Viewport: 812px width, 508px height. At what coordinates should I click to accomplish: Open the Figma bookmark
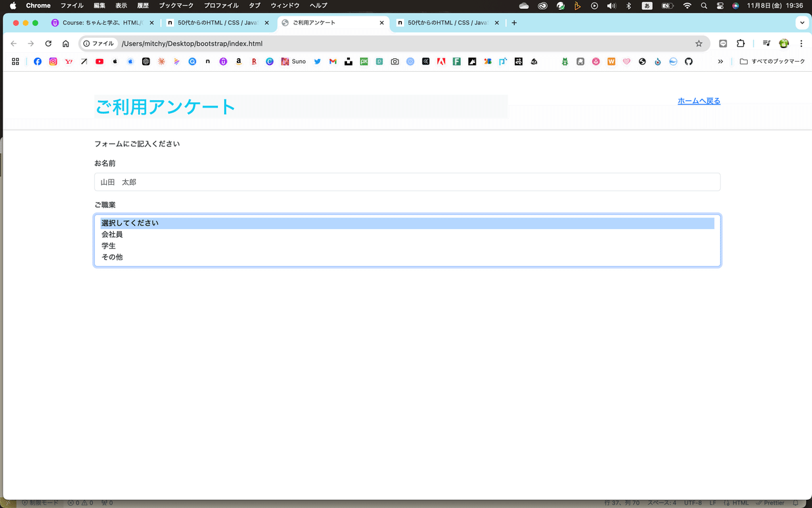(x=457, y=61)
